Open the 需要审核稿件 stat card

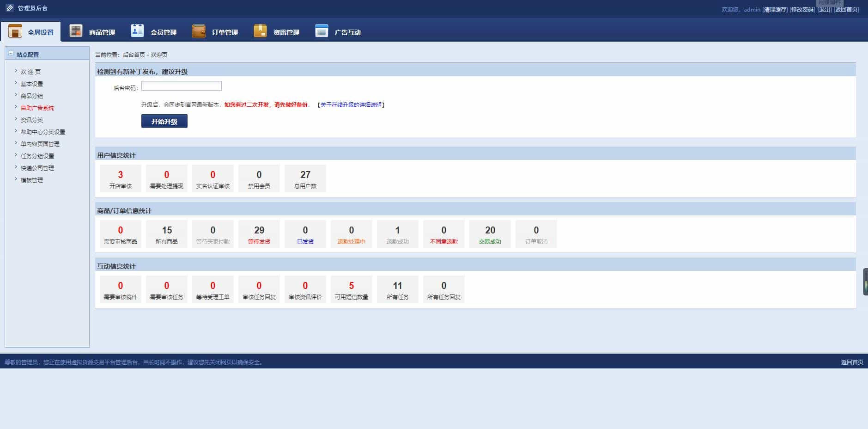point(121,289)
